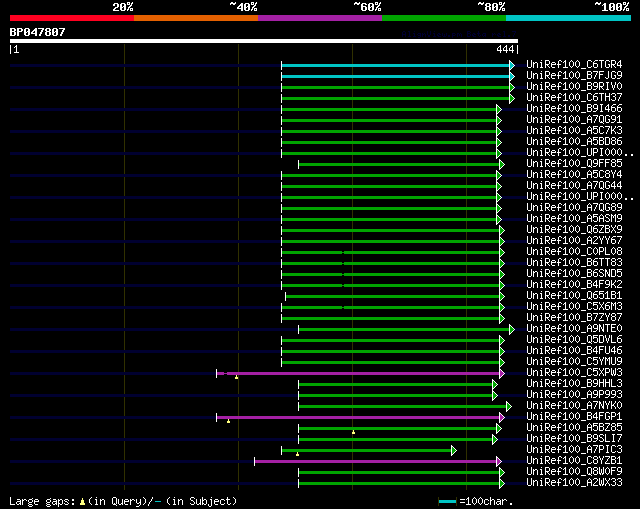Click the purple arrowhead on the C8YZB1 row
640x509 pixels.
pyautogui.click(x=499, y=462)
